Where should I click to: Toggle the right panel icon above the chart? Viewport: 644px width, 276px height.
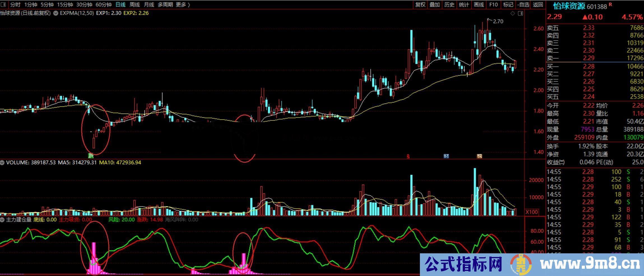[x=520, y=13]
